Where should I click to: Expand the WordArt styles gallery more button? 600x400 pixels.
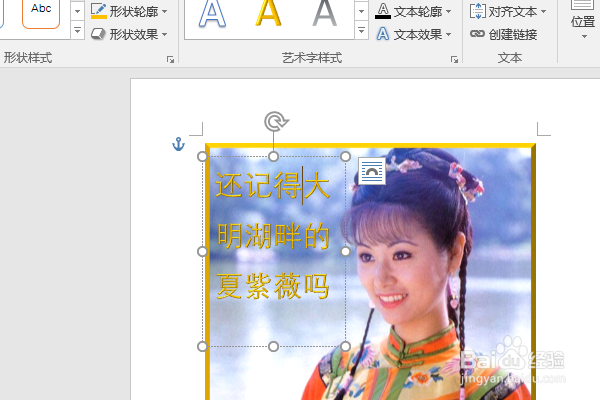tap(361, 30)
